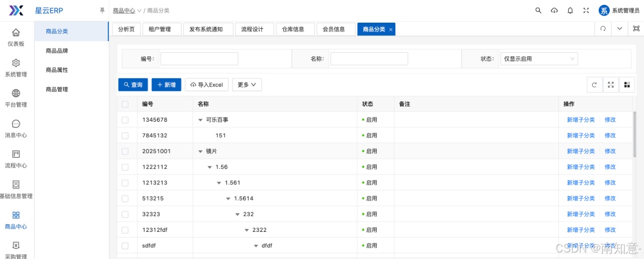Click 修改 for row 151

pyautogui.click(x=610, y=136)
